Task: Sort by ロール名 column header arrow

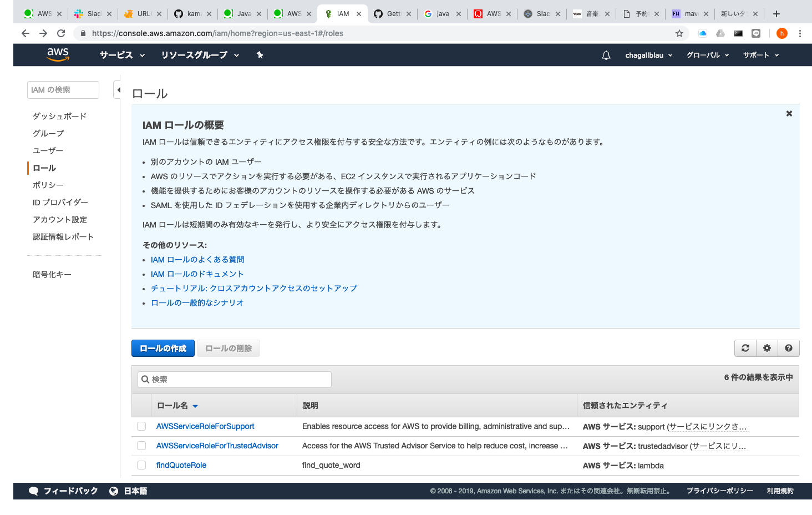Action: 195,406
